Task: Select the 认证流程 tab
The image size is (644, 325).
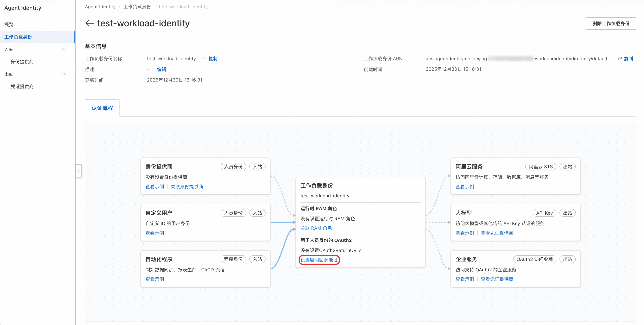Action: 102,108
